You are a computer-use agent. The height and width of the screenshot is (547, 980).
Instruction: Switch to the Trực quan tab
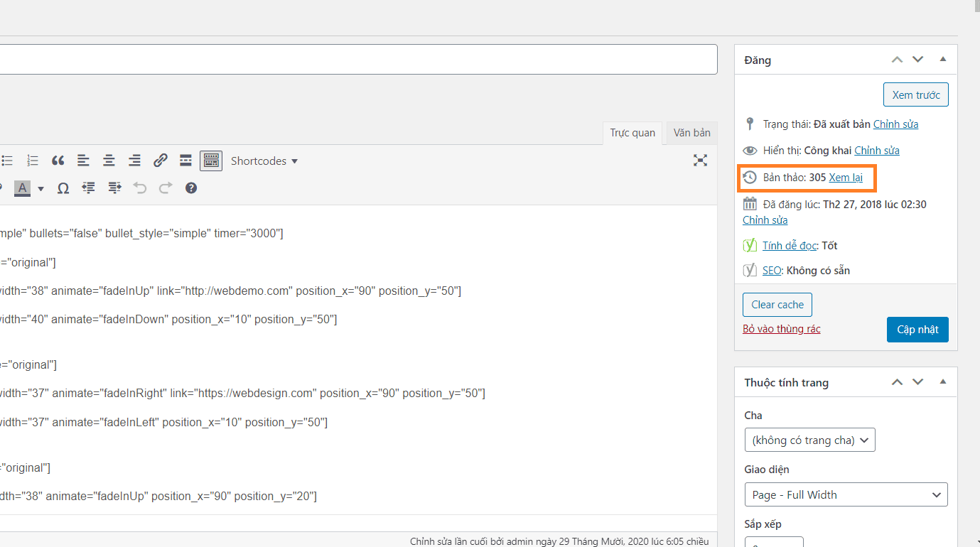tap(632, 133)
